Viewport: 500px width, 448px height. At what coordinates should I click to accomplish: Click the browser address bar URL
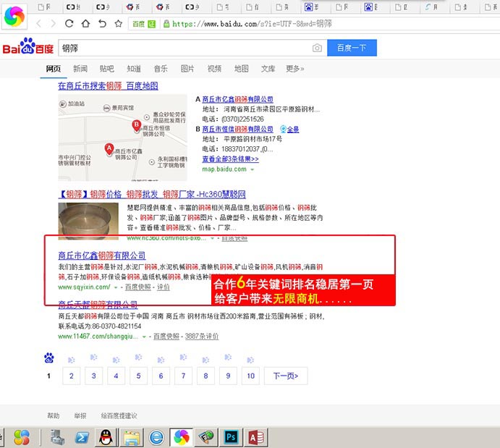point(252,24)
